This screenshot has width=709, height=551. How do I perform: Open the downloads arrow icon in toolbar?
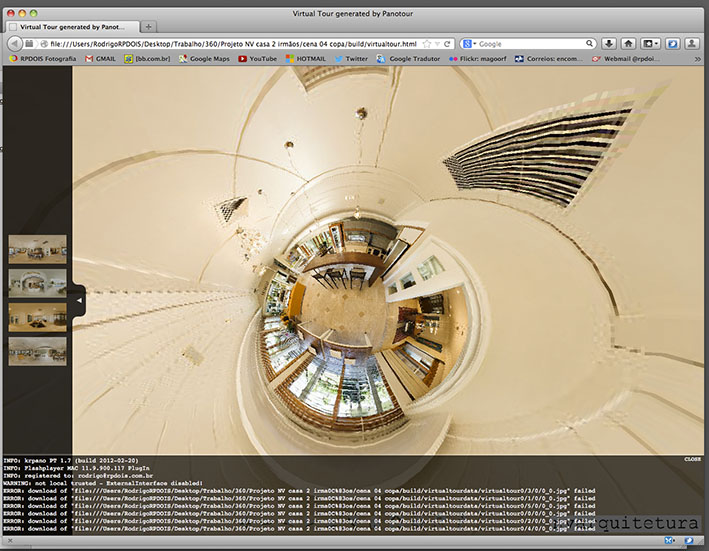pos(608,44)
